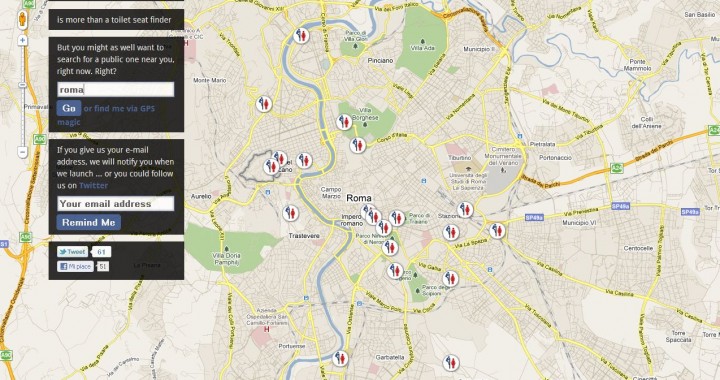Focus the Your email address field

116,204
